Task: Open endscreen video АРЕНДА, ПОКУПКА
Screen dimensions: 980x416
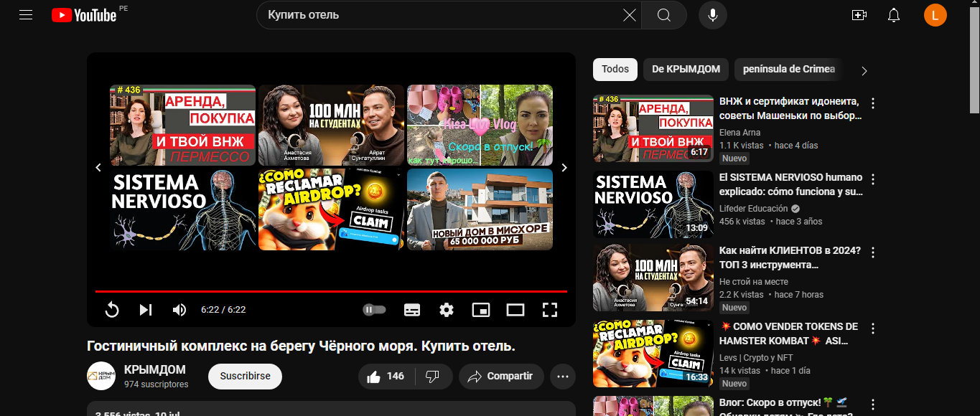Action: pyautogui.click(x=182, y=125)
